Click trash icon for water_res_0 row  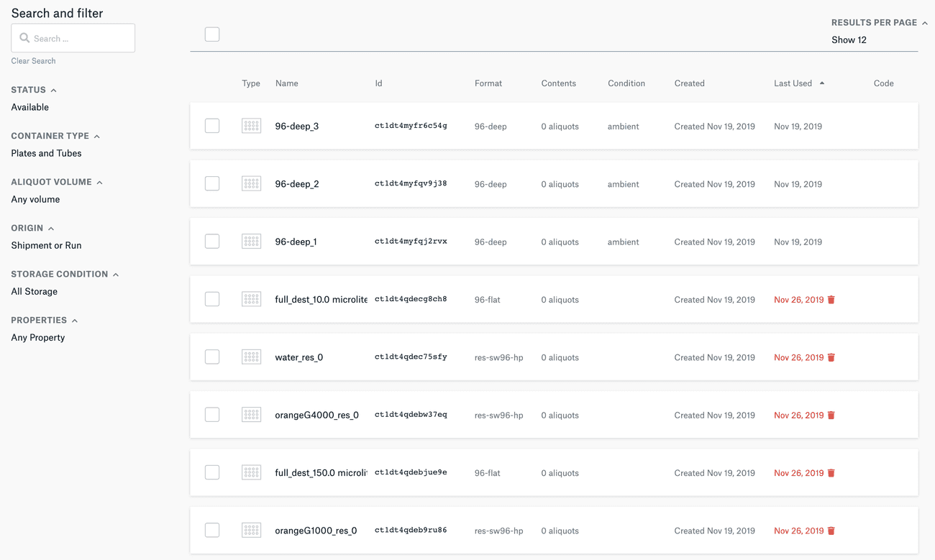[831, 357]
